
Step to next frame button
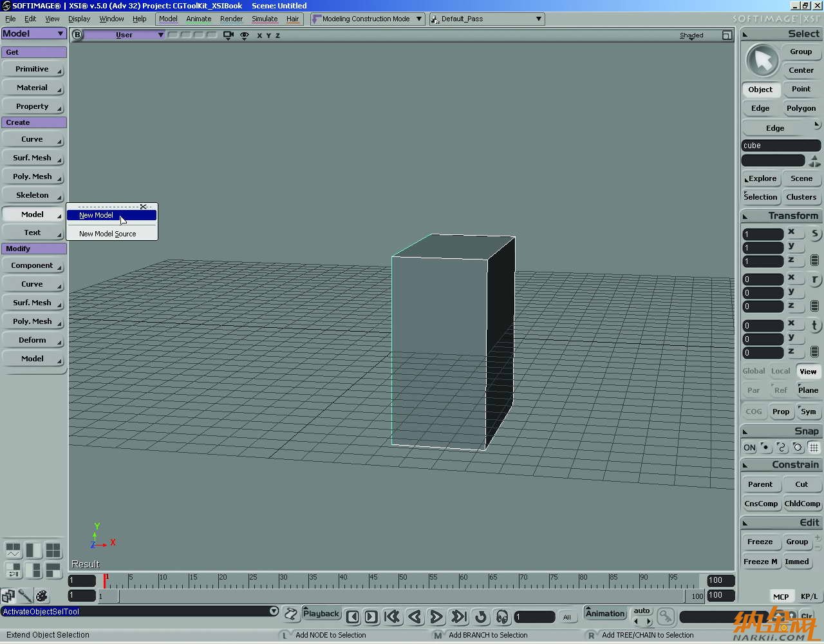[371, 617]
